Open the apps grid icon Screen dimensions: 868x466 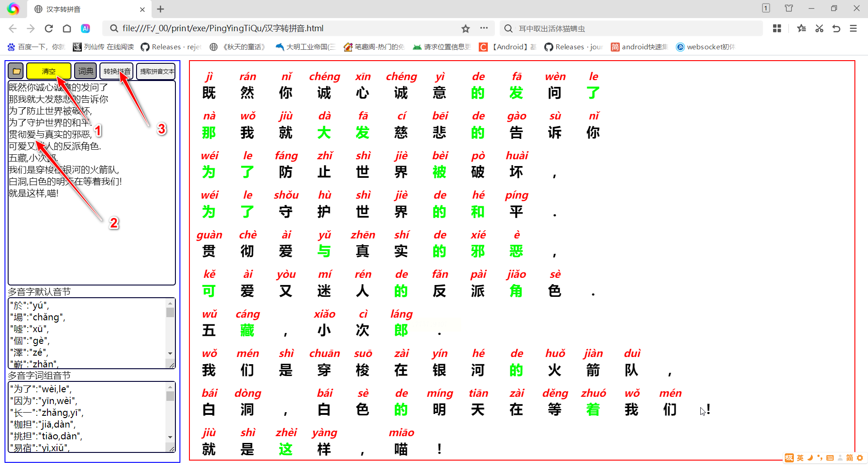pos(777,29)
